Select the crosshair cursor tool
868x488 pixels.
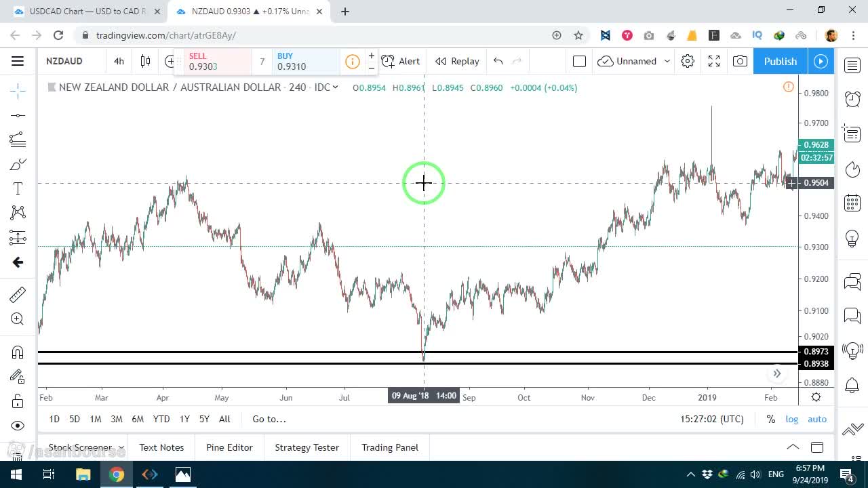pyautogui.click(x=18, y=90)
